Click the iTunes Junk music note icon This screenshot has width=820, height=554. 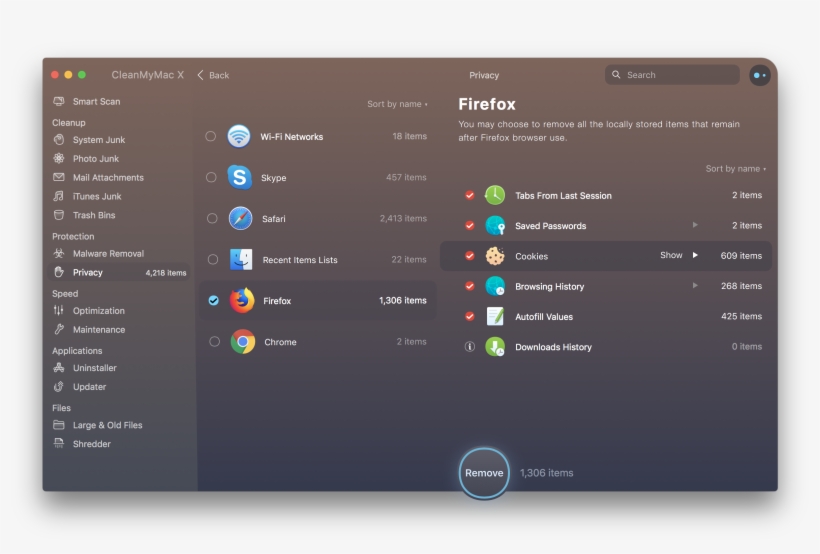click(x=59, y=196)
